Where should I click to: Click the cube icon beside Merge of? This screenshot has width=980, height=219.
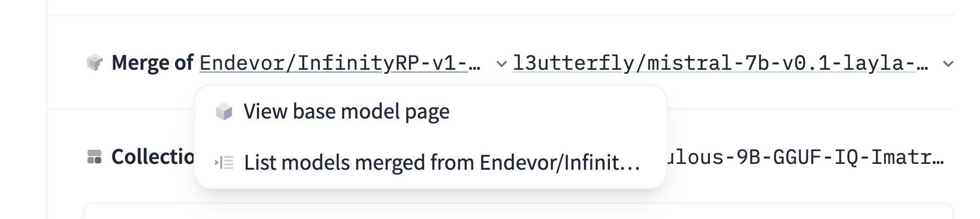tap(95, 62)
